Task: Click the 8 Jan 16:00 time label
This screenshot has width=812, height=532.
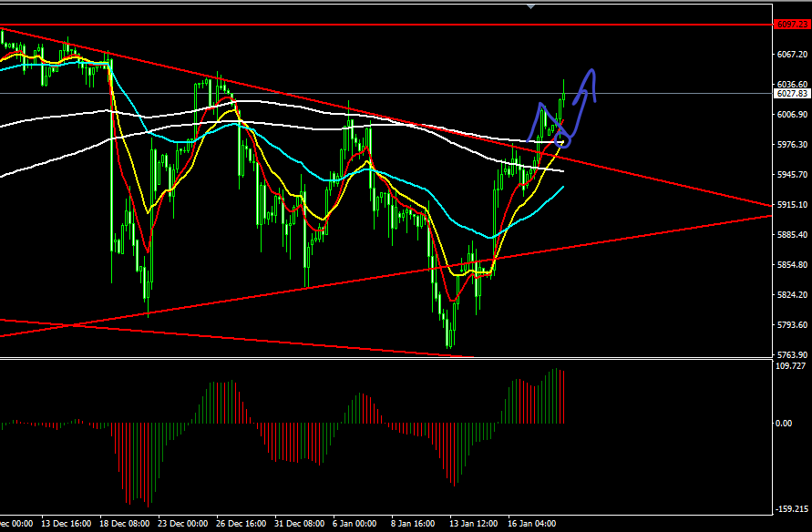Action: pos(413,524)
